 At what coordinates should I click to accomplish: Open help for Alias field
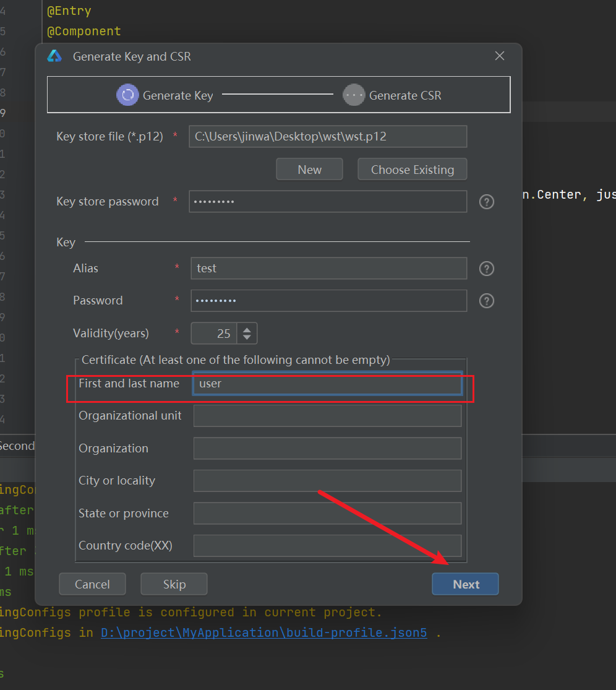coord(486,269)
